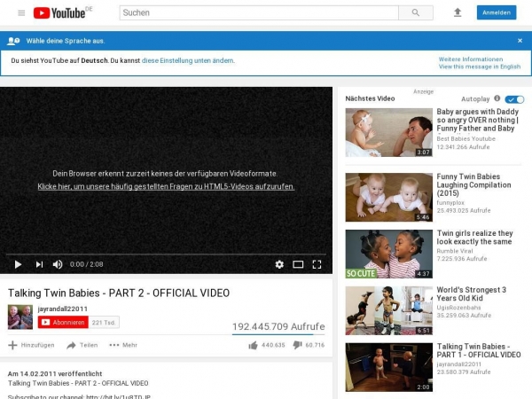Open player settings gear
The height and width of the screenshot is (399, 532).
(279, 264)
